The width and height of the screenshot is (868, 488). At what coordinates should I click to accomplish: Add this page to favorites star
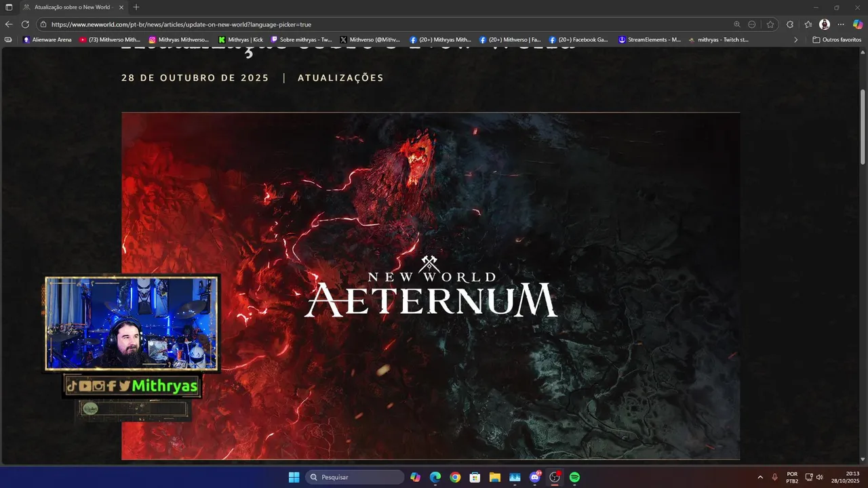click(x=770, y=24)
